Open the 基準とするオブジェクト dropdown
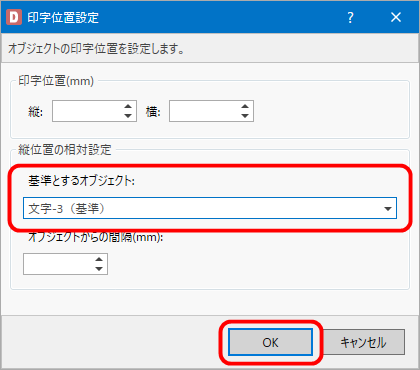 pos(210,208)
